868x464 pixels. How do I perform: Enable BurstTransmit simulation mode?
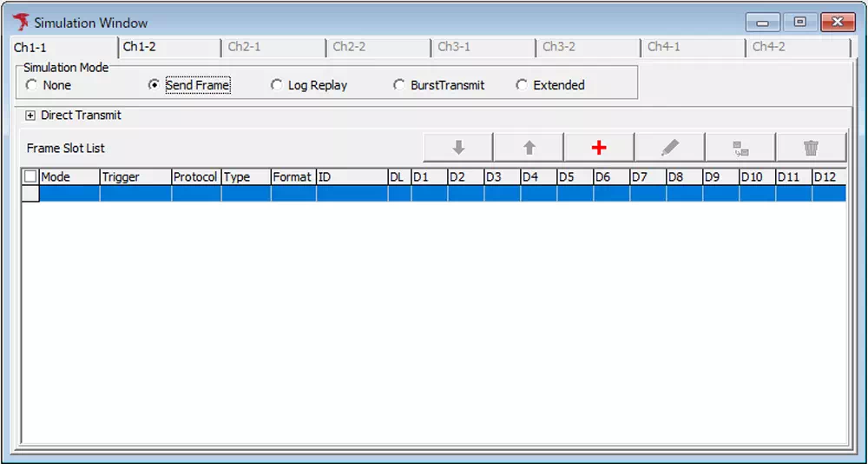point(399,85)
